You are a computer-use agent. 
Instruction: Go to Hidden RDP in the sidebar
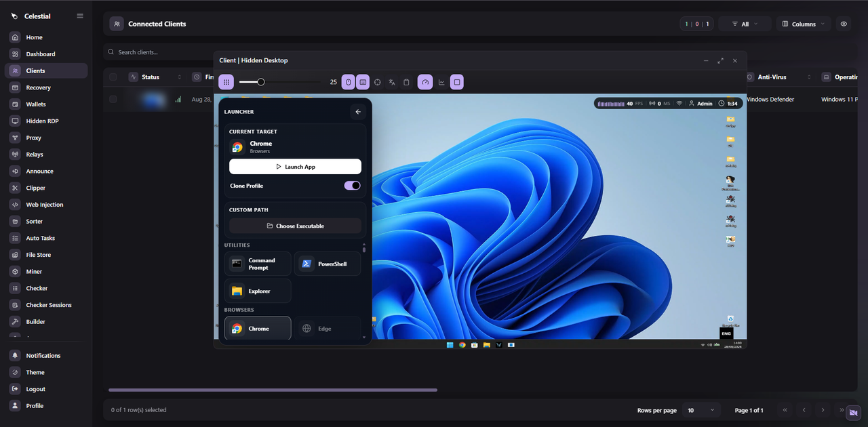[x=46, y=121]
